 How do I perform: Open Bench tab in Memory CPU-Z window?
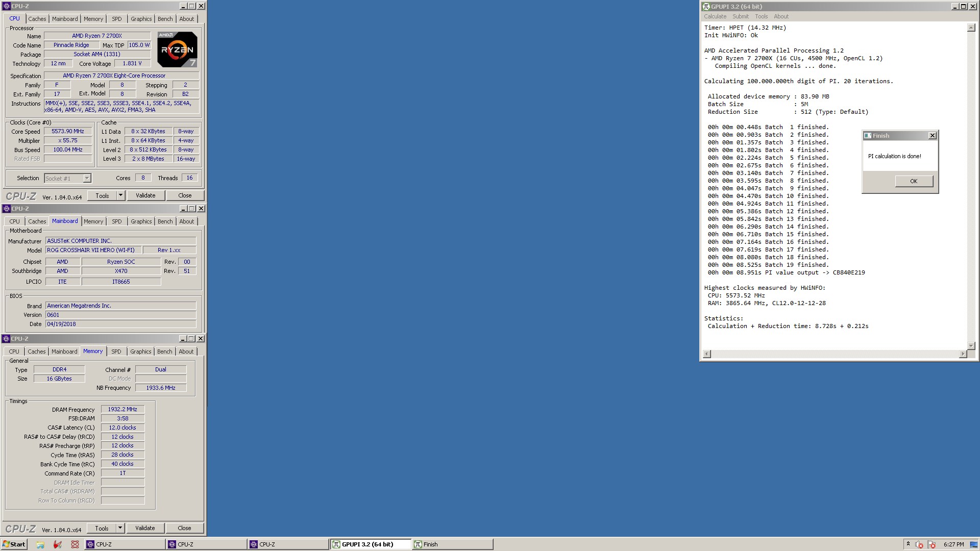point(165,352)
